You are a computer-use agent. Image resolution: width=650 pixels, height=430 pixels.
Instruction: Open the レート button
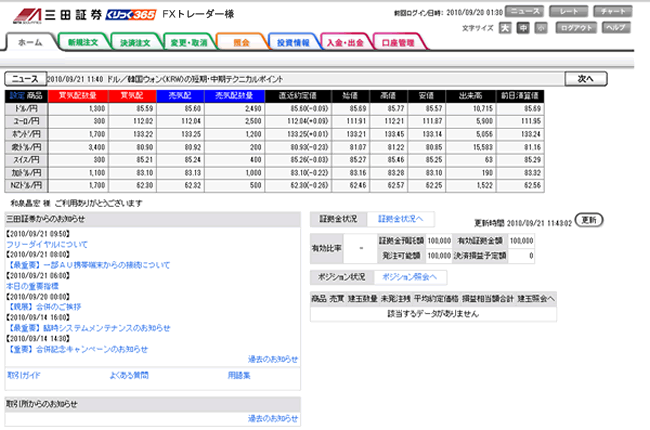[x=568, y=12]
